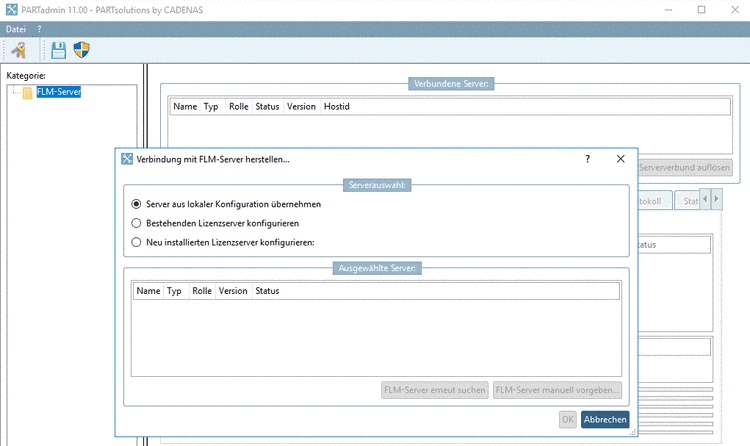
Task: Click the PARTadmin app icon in title bar
Action: 11,10
